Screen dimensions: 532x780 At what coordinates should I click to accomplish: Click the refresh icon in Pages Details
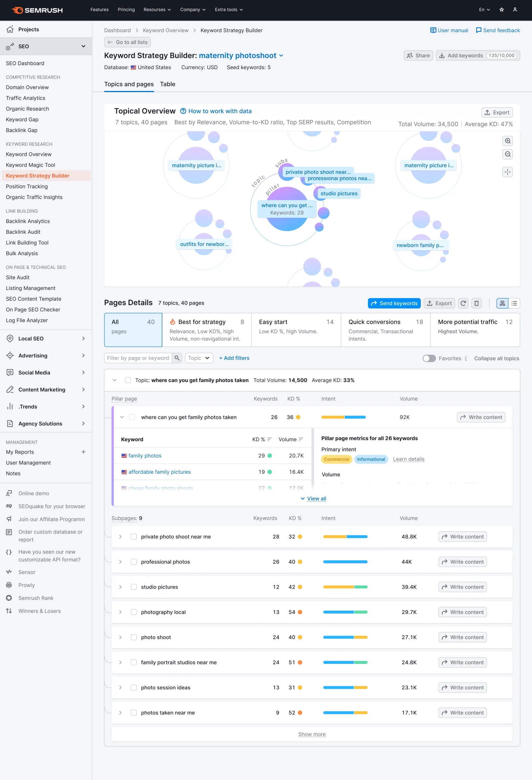[463, 303]
